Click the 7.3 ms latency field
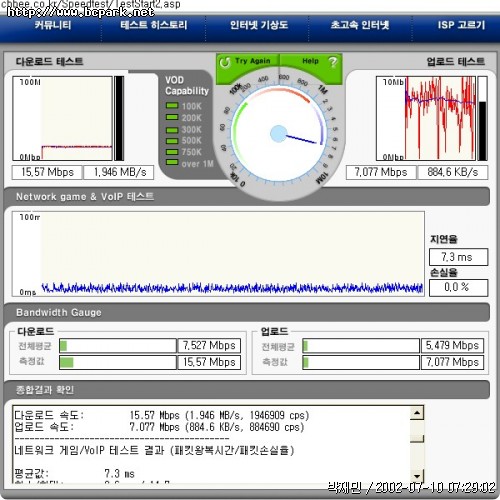500x500 pixels. pyautogui.click(x=458, y=257)
